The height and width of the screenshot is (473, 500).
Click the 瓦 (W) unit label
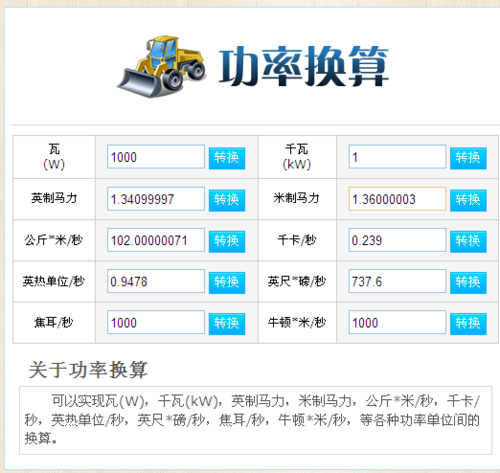(54, 157)
